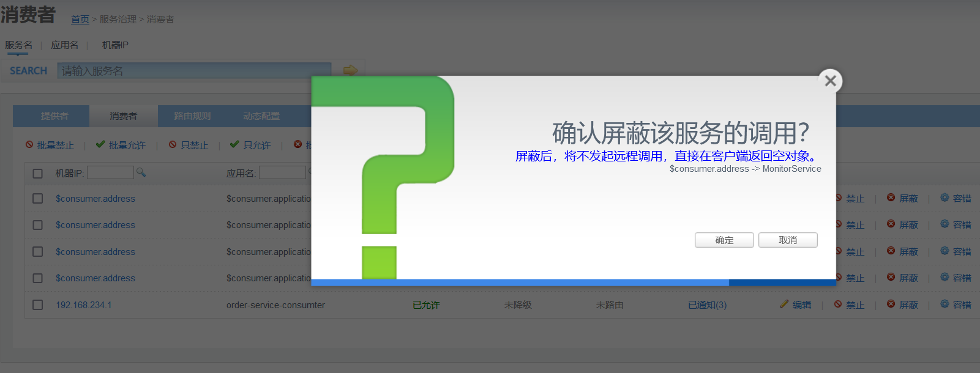Click the 消费者 page title

point(28,15)
